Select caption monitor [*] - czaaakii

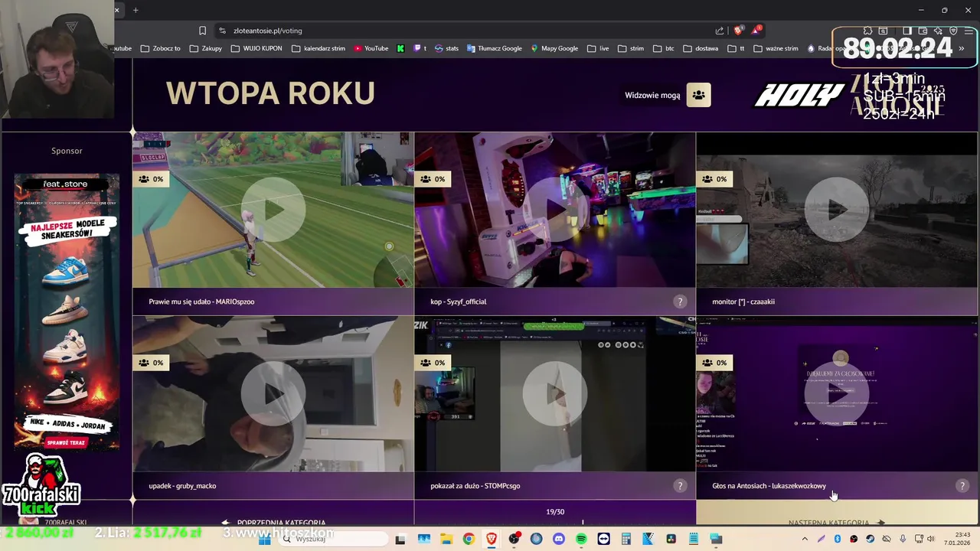tap(743, 302)
